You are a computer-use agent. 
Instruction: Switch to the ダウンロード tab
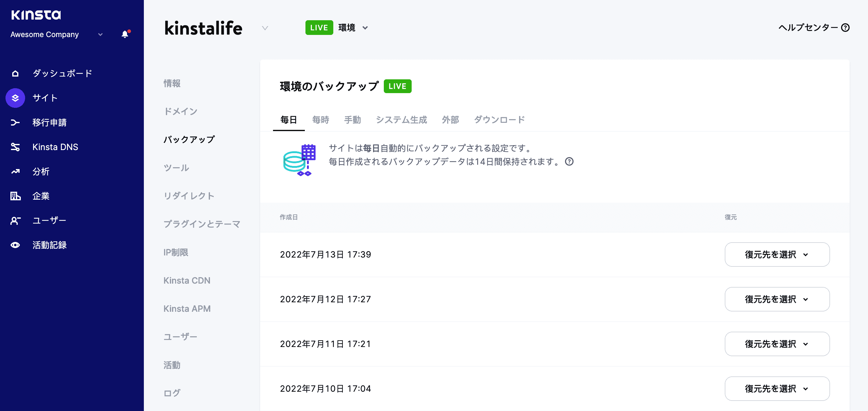(x=499, y=120)
